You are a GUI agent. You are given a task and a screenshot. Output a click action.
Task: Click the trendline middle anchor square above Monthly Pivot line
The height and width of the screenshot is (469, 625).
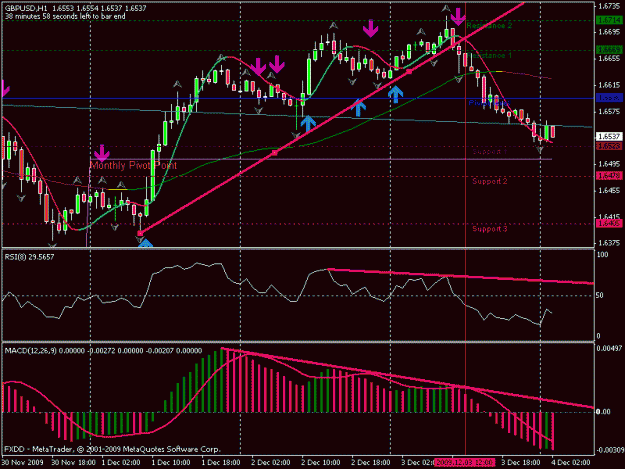274,153
